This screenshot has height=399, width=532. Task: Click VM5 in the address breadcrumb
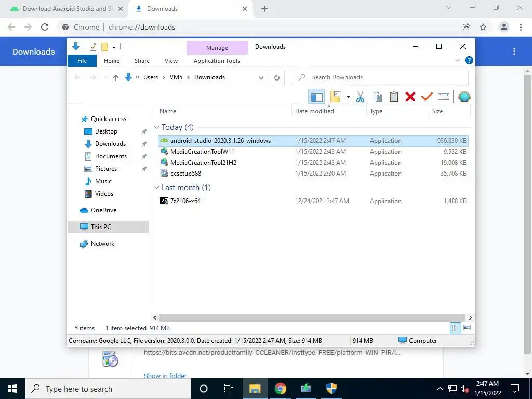[176, 77]
